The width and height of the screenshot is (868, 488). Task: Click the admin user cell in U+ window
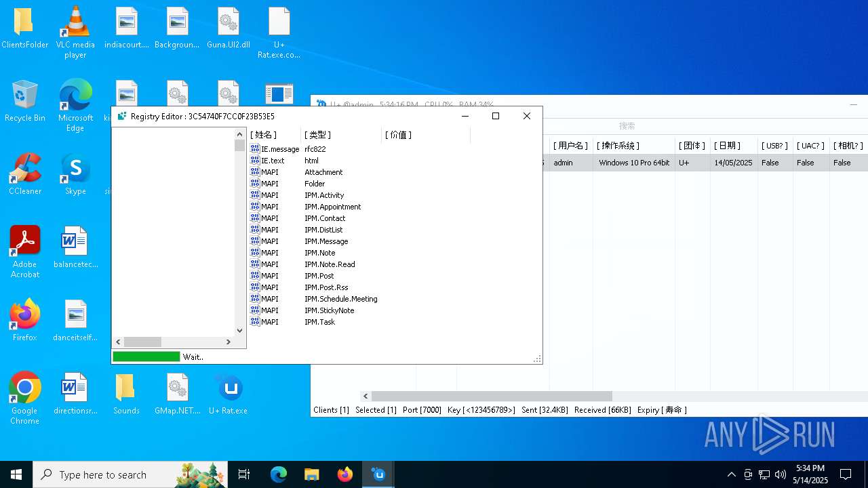(x=563, y=163)
